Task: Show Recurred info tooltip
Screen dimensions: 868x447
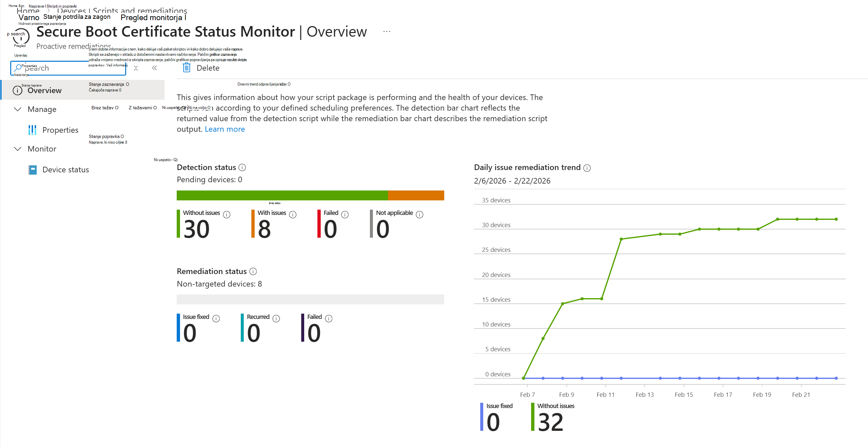Action: tap(276, 319)
